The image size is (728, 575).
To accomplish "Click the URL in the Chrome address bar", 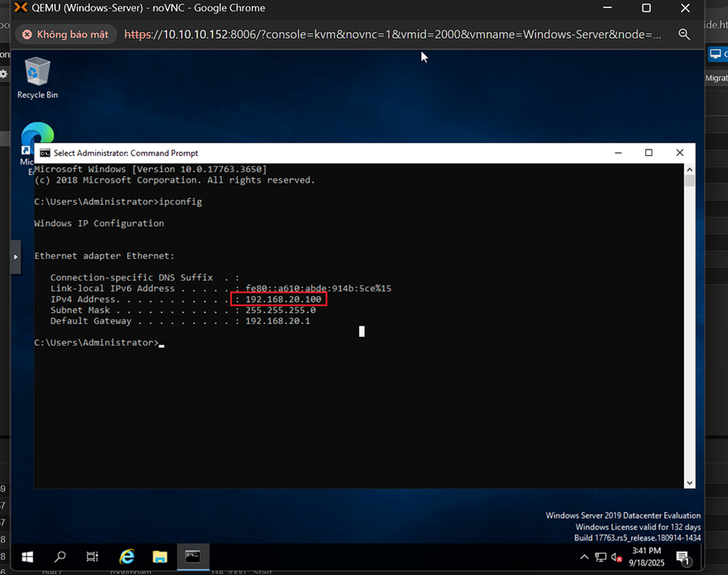I will [x=393, y=35].
